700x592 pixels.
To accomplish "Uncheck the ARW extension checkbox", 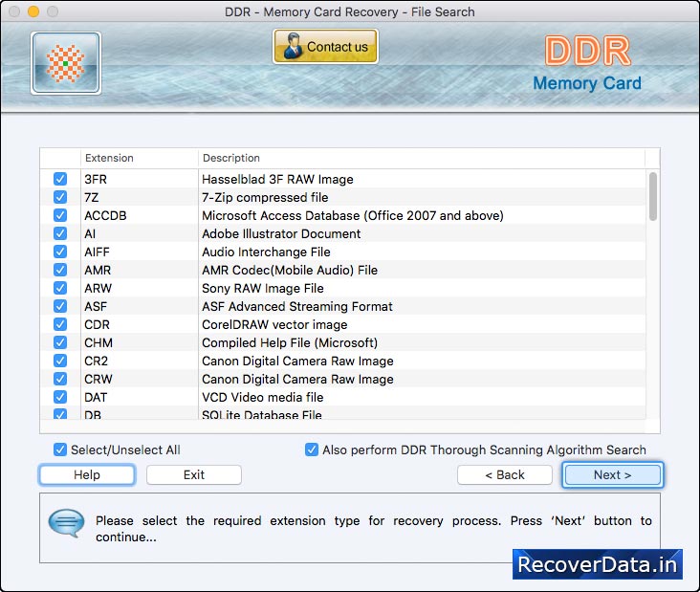I will pyautogui.click(x=60, y=288).
